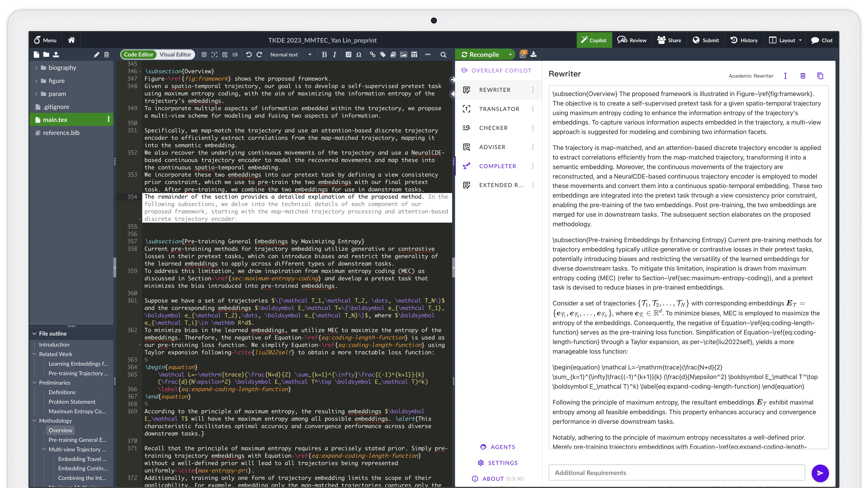Insert a table with the table icon
This screenshot has height=488, width=868.
click(414, 54)
